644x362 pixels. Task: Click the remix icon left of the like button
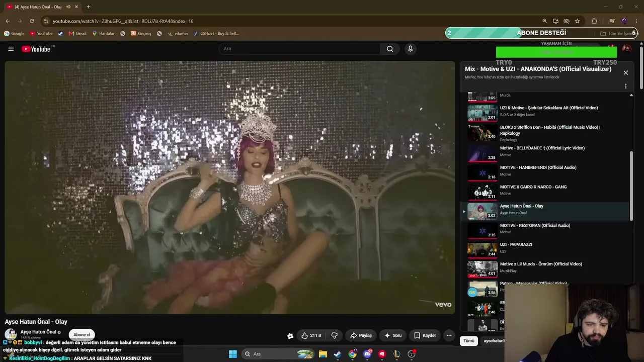(290, 336)
